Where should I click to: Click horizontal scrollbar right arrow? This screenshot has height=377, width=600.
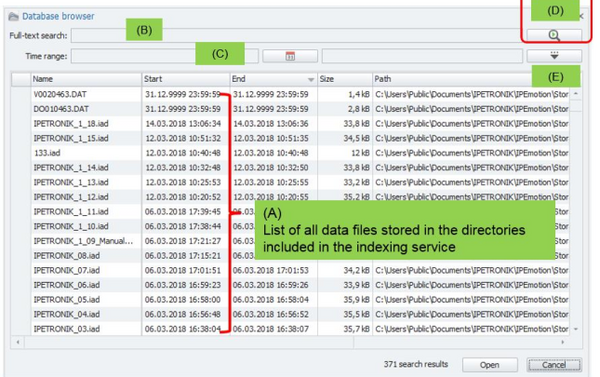(x=562, y=342)
